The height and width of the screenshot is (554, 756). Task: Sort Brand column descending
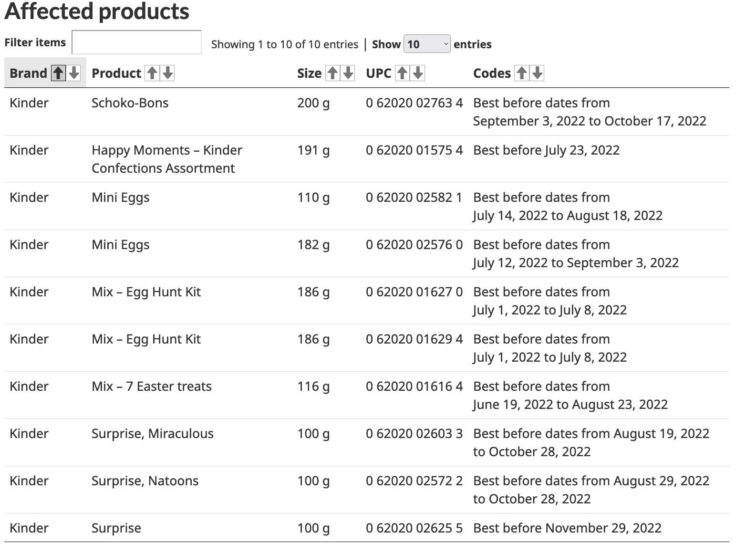74,73
